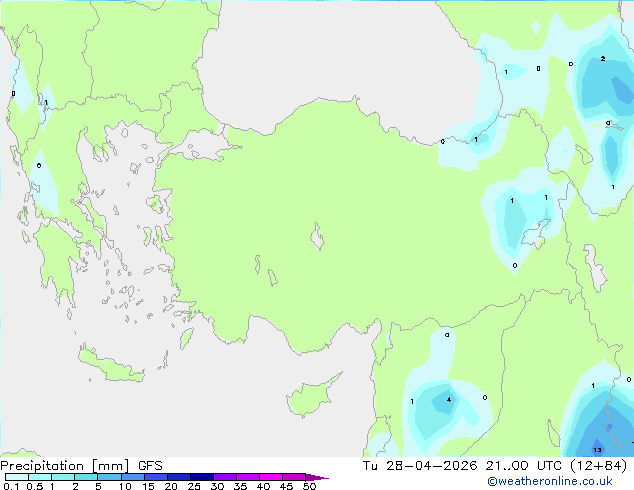Viewport: 634px width, 490px height.
Task: Click the '2' precipitation value at top right
Action: click(x=603, y=59)
